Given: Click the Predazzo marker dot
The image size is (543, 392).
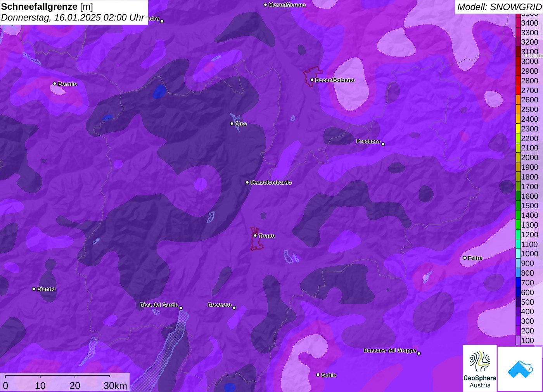Looking at the screenshot, I should (383, 144).
